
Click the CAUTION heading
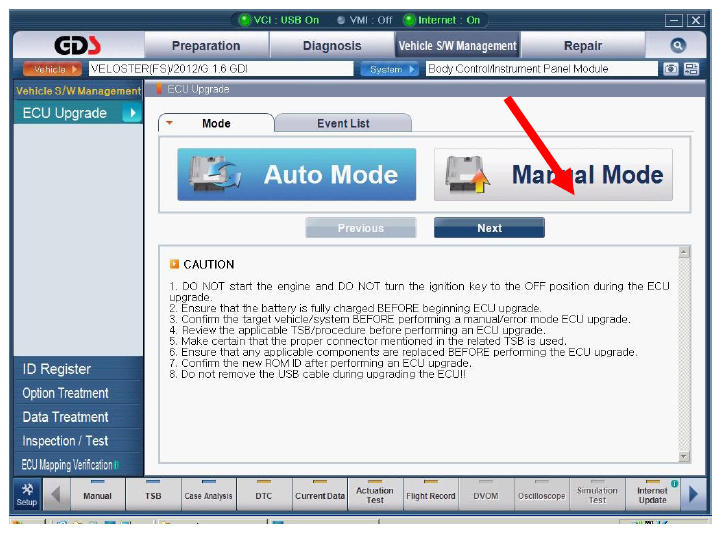[x=209, y=264]
